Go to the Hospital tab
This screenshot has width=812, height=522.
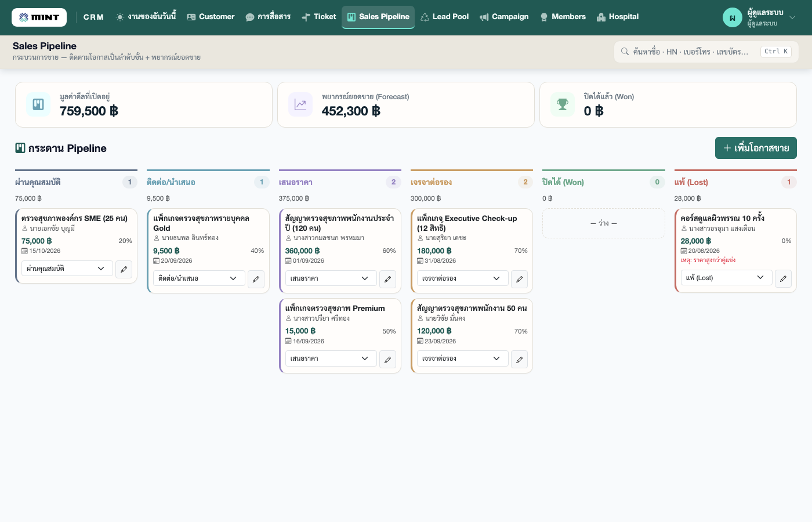(x=618, y=17)
